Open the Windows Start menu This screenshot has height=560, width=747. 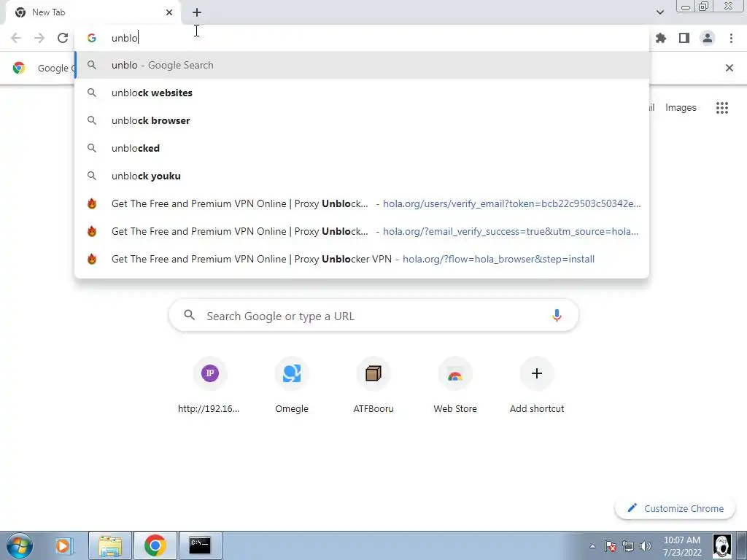pos(19,545)
